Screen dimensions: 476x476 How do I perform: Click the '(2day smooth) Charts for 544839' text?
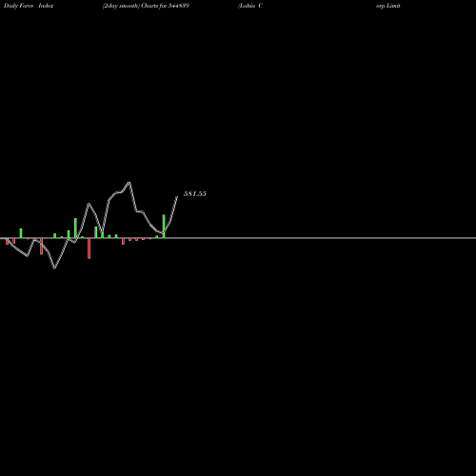[146, 6]
